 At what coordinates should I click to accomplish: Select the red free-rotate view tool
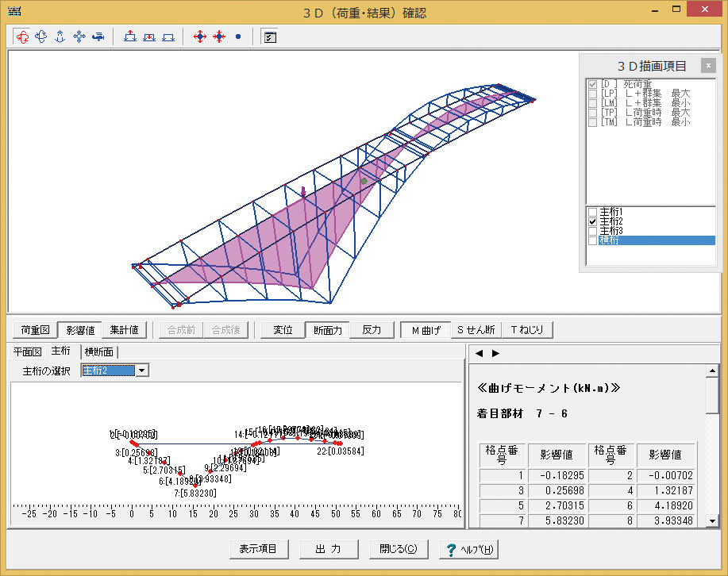point(22,36)
